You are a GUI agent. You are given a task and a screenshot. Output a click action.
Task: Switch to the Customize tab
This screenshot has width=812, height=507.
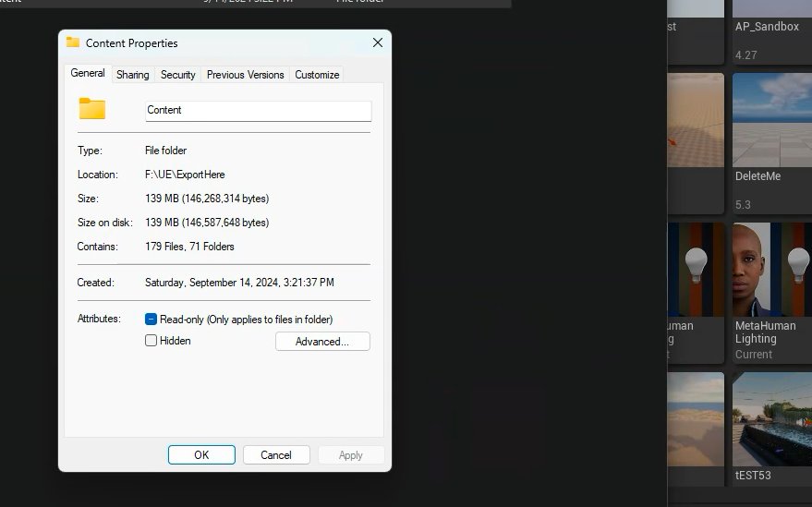click(x=317, y=75)
